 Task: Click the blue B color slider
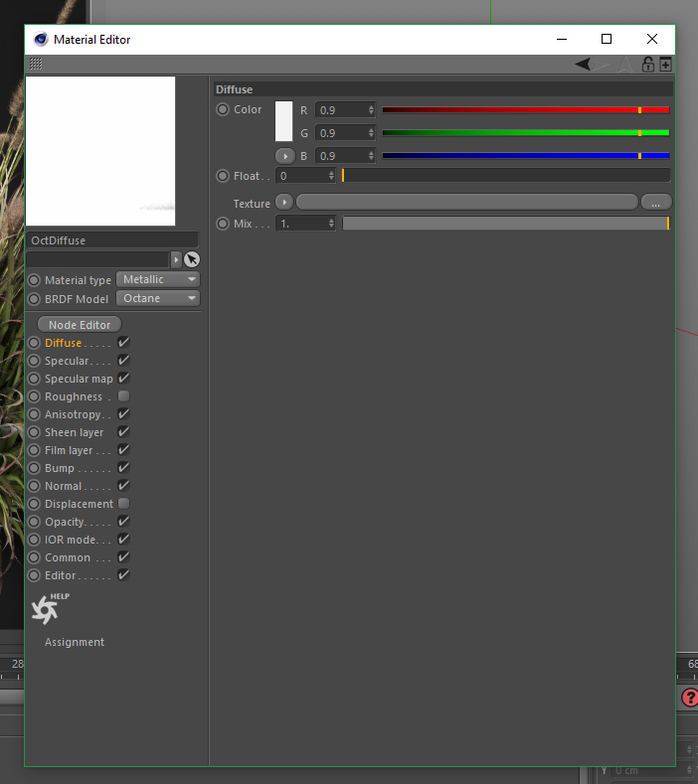pos(526,156)
